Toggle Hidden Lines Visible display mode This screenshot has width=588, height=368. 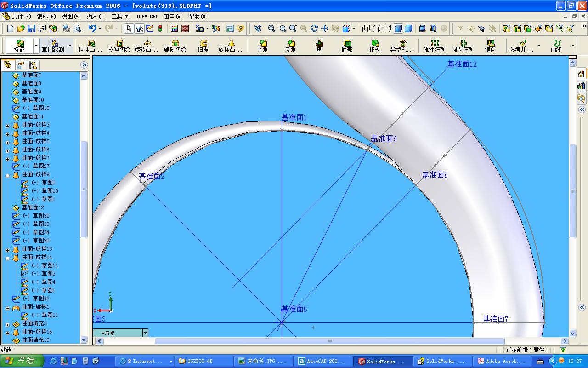(377, 29)
